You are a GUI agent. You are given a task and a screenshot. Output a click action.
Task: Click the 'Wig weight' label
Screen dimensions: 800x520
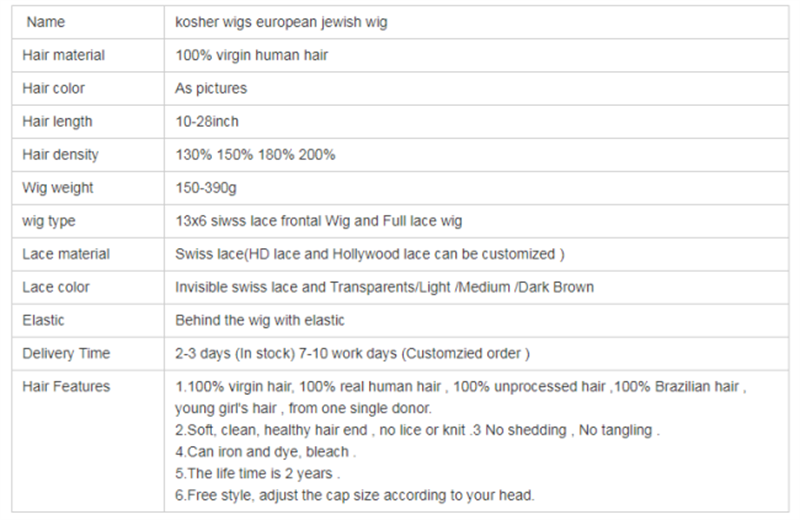click(58, 188)
